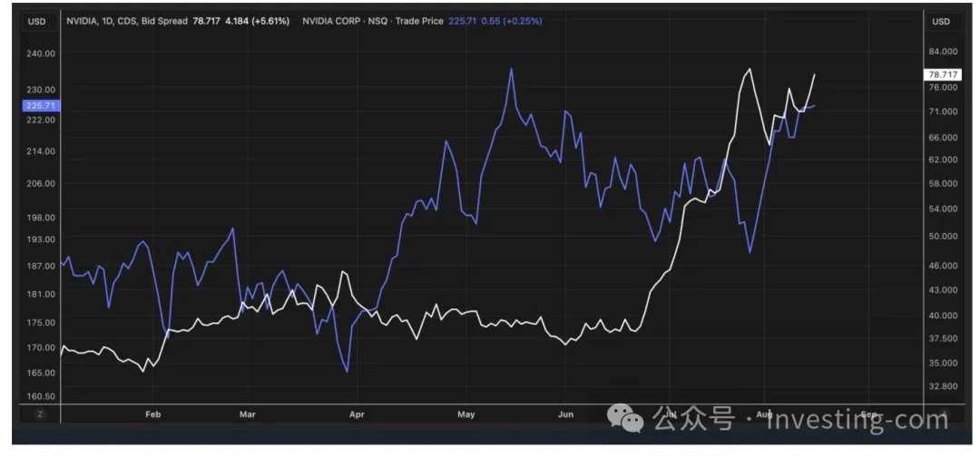This screenshot has width=980, height=458.
Task: Open the right axis USD currency selector
Action: click(x=941, y=21)
